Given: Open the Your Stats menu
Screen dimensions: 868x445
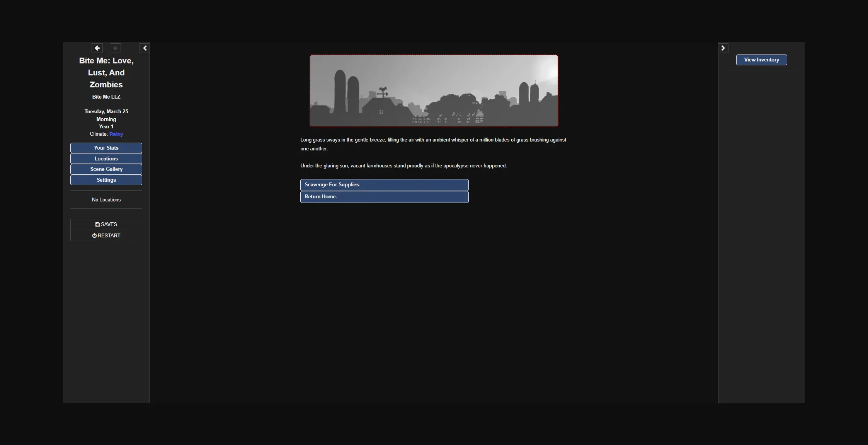Looking at the screenshot, I should click(106, 148).
